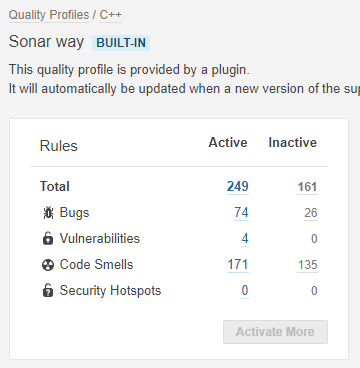Click the Bugs bug icon
Screen dimensions: 360x368
tap(48, 213)
